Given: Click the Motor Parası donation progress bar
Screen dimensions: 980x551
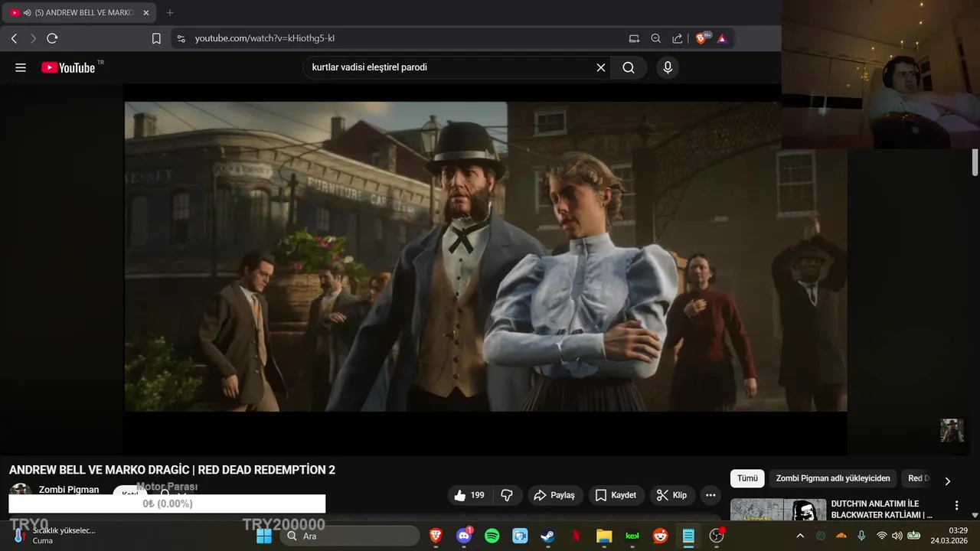Looking at the screenshot, I should 167,504.
